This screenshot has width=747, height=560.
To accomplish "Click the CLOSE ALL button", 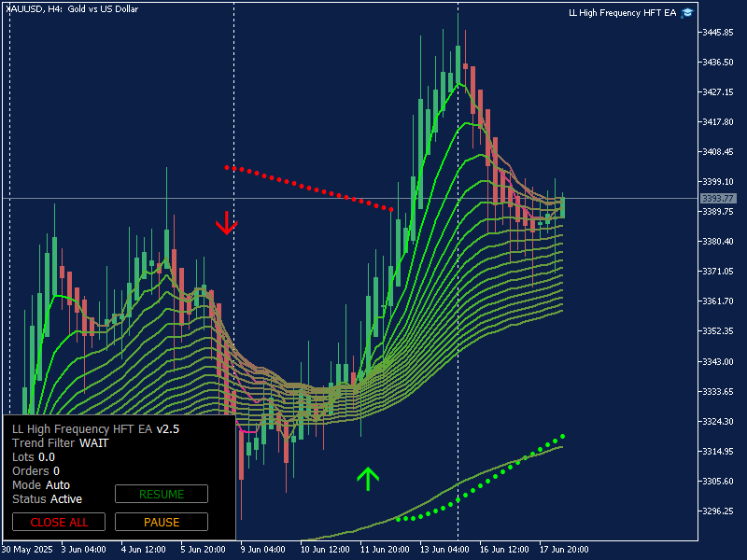I will click(59, 522).
